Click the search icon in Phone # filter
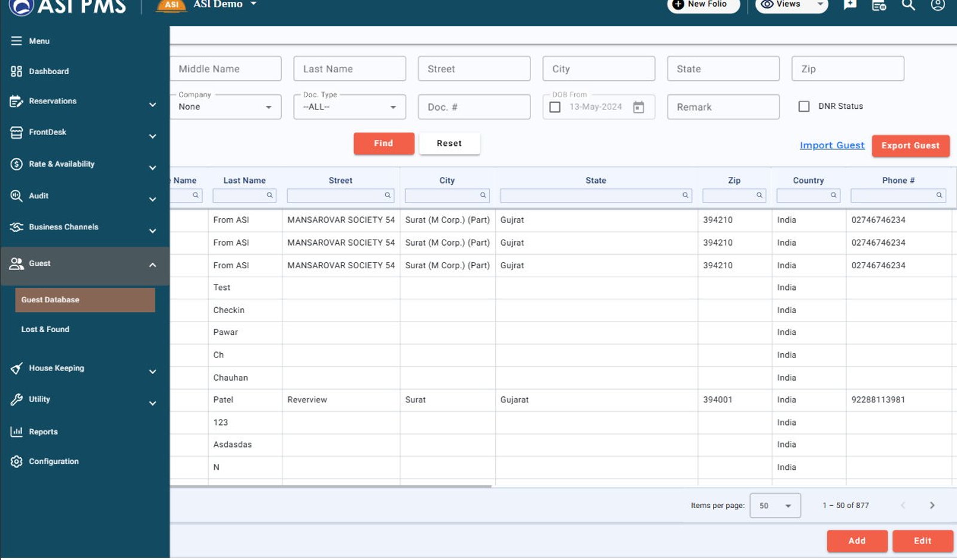The width and height of the screenshot is (957, 560). (x=939, y=195)
